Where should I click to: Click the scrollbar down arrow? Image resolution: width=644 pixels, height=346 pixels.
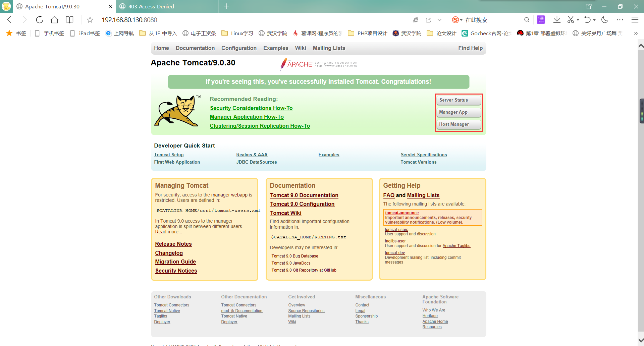coord(641,340)
